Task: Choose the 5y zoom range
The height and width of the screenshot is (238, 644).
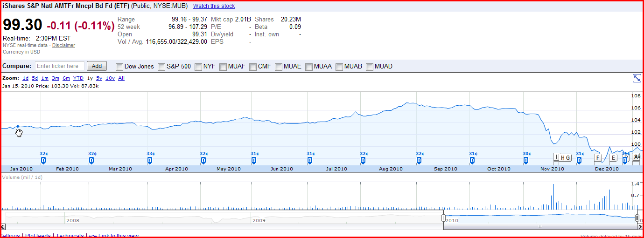Action: (x=99, y=78)
